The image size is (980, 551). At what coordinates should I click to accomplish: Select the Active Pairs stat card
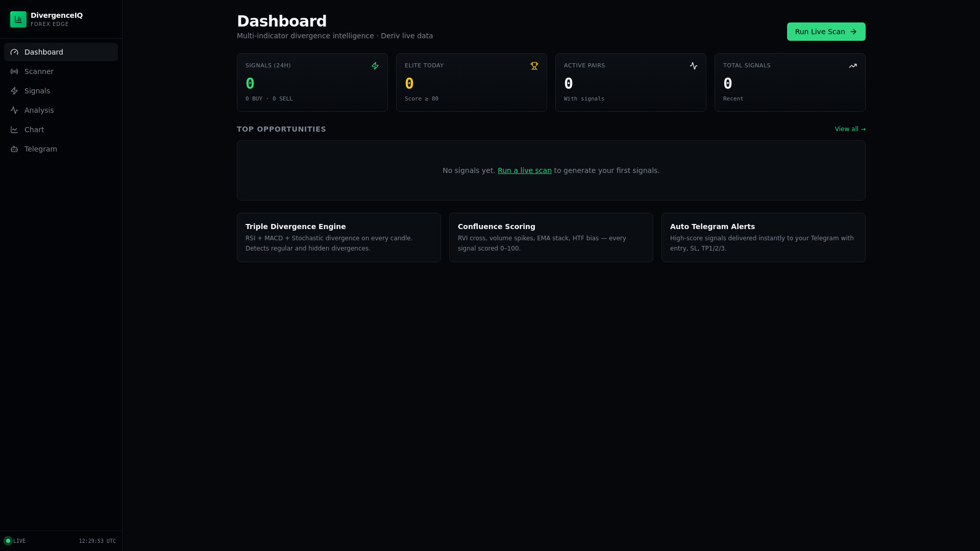631,82
